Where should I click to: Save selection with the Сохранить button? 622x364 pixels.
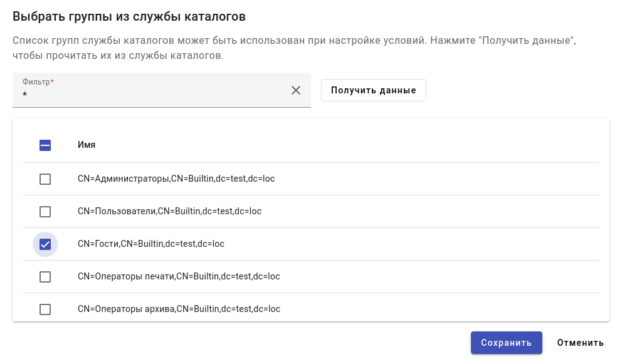506,343
